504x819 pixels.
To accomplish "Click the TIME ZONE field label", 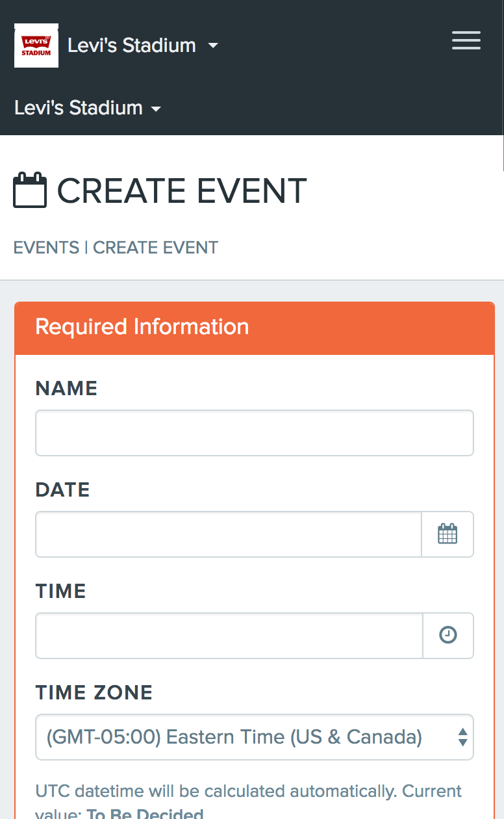I will coord(94,693).
